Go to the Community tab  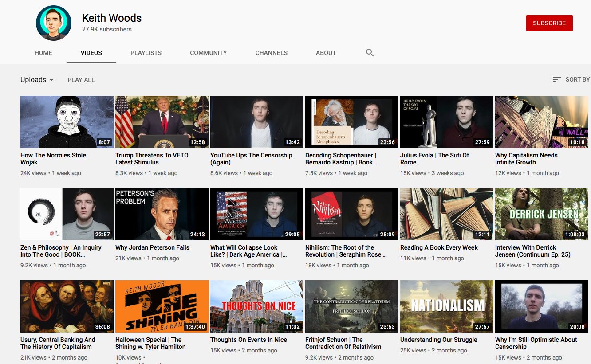tap(209, 53)
